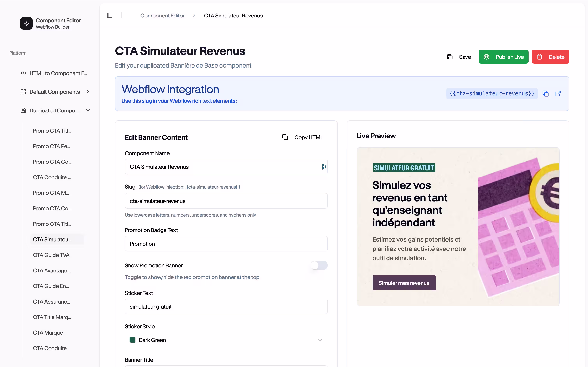Viewport: 588px width, 367px height.
Task: Toggle Show Promotion Banner off
Action: 319,265
